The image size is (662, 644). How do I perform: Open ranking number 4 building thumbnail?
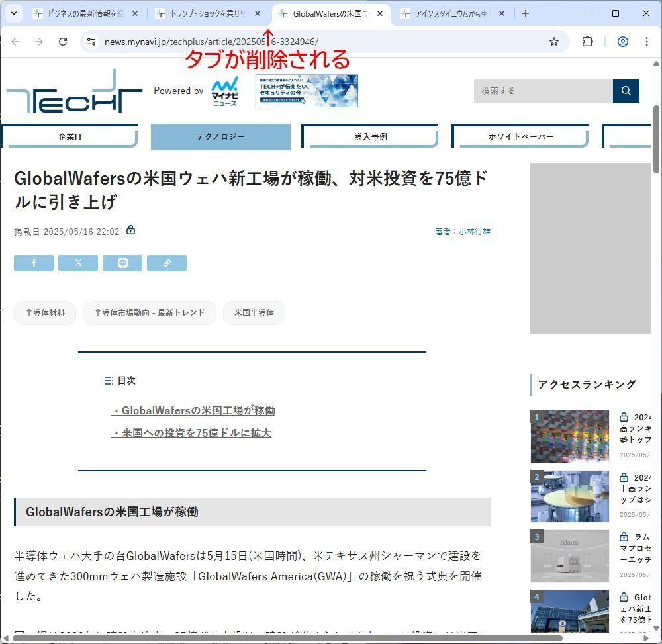[x=570, y=612]
